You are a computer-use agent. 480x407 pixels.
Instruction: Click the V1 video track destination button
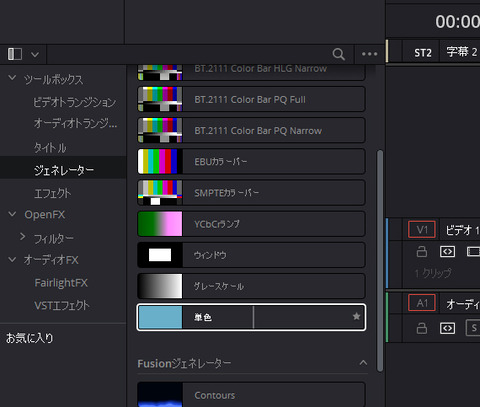click(x=422, y=230)
